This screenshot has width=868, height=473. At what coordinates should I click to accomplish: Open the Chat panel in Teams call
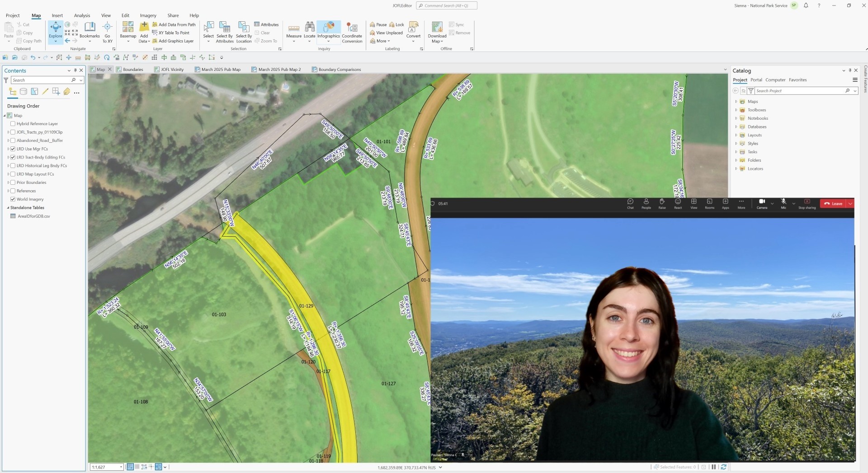[x=630, y=204]
